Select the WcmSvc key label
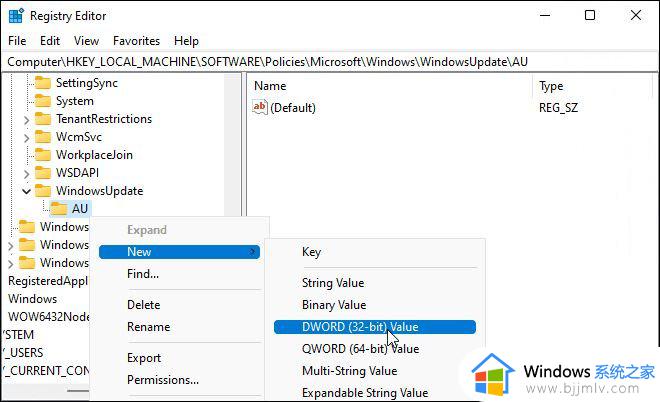The image size is (660, 402). click(79, 137)
